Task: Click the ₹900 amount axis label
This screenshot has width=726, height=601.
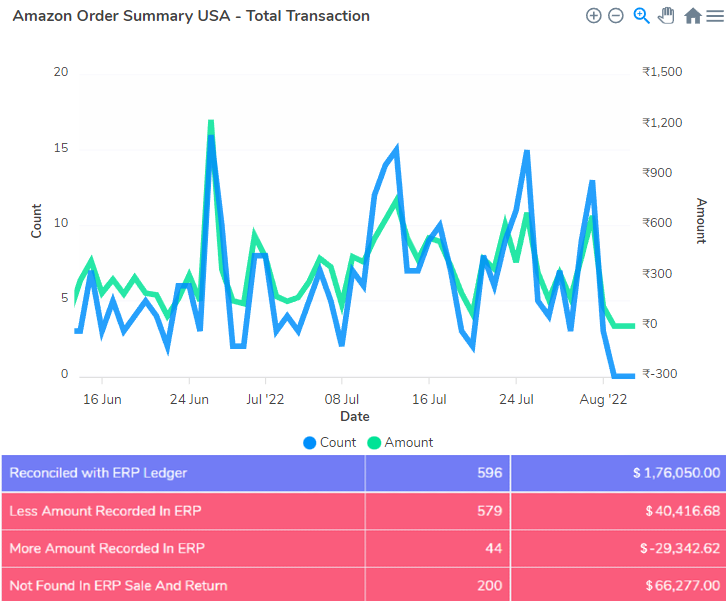Action: (657, 173)
